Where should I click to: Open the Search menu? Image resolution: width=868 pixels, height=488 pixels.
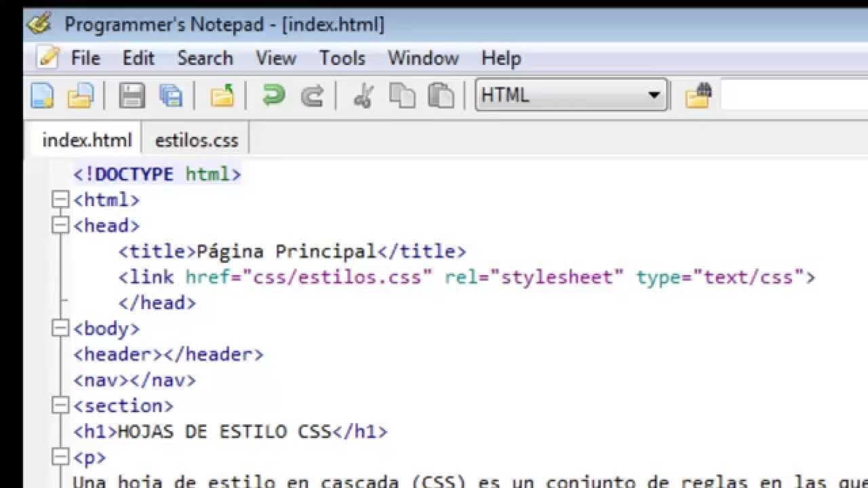click(205, 58)
